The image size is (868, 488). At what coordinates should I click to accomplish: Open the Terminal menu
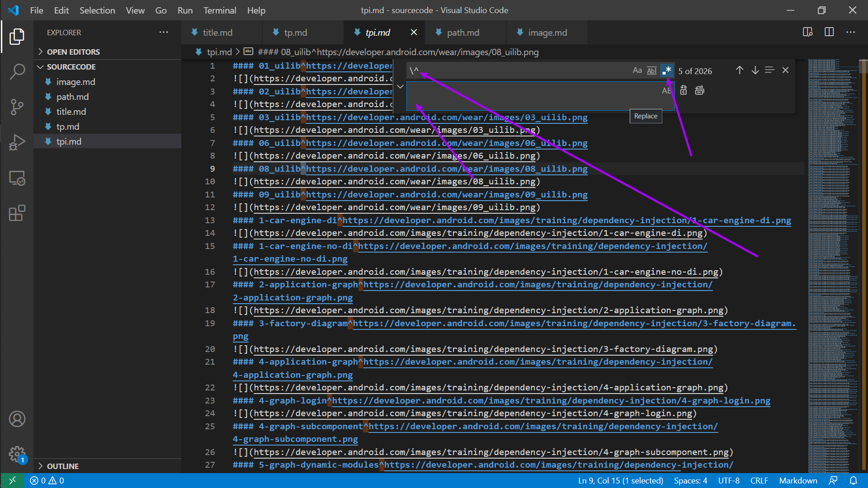220,10
